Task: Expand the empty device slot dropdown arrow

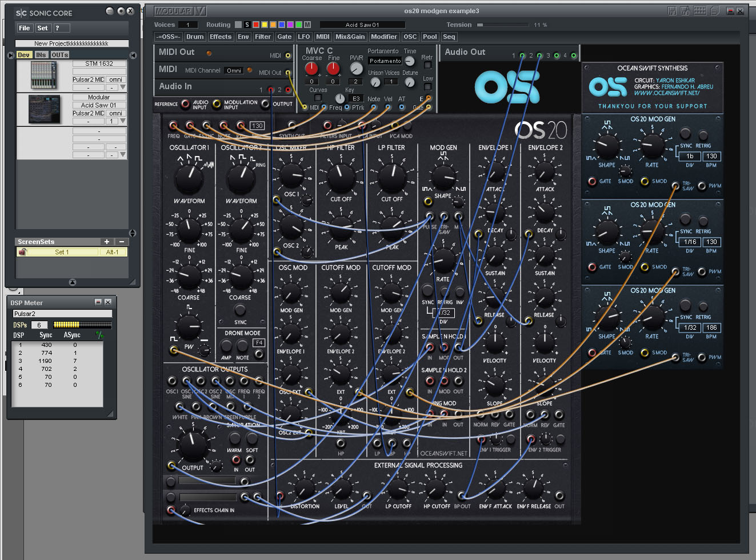Action: (x=123, y=155)
